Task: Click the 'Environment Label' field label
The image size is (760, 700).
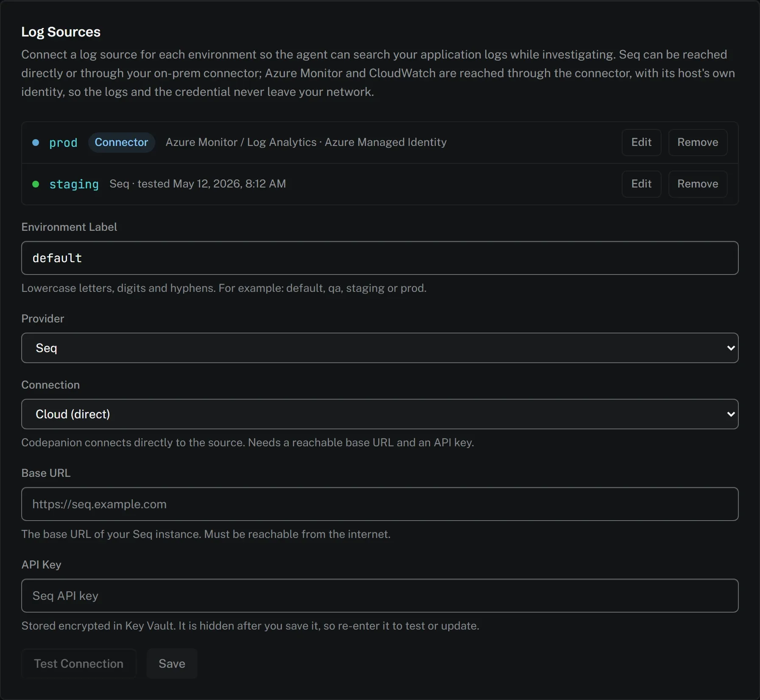Action: coord(69,227)
